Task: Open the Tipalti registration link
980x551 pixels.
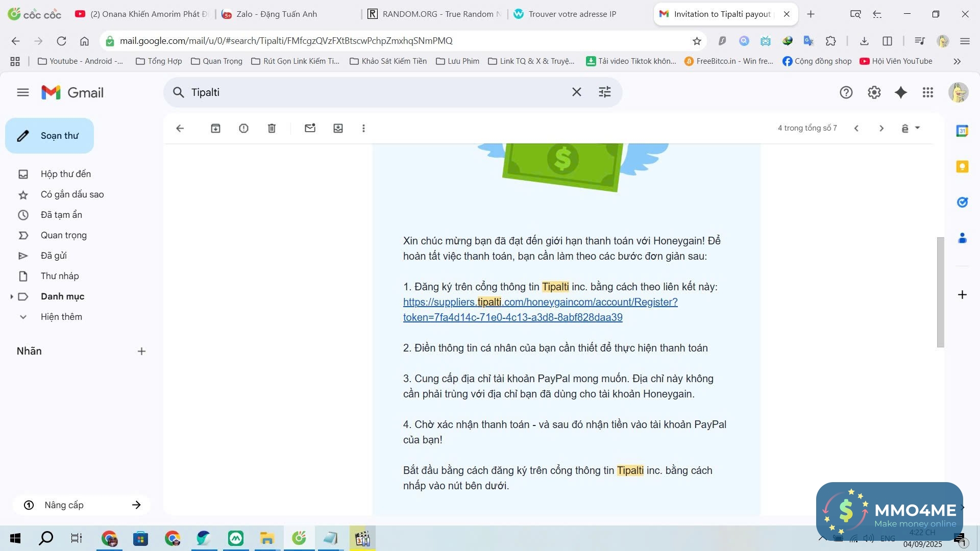Action: [x=540, y=302]
